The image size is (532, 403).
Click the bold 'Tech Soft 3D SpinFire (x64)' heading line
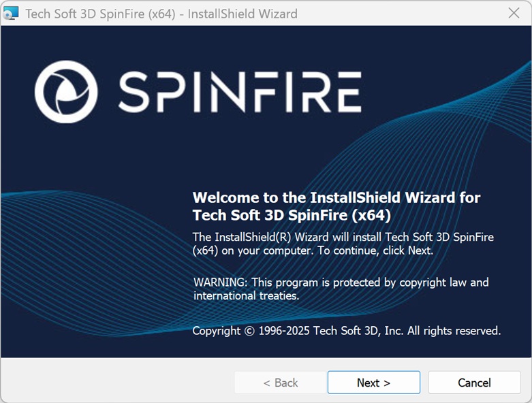291,215
